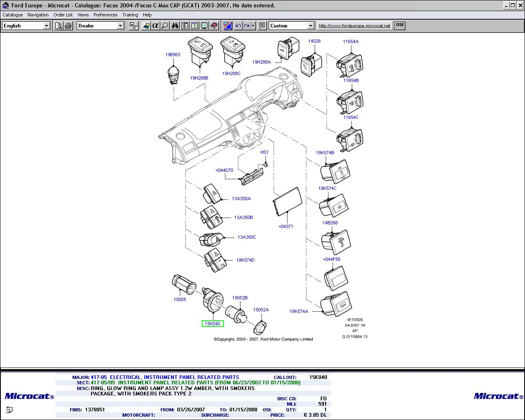Expand the Dealer dropdown list
525x420 pixels.
pyautogui.click(x=120, y=26)
